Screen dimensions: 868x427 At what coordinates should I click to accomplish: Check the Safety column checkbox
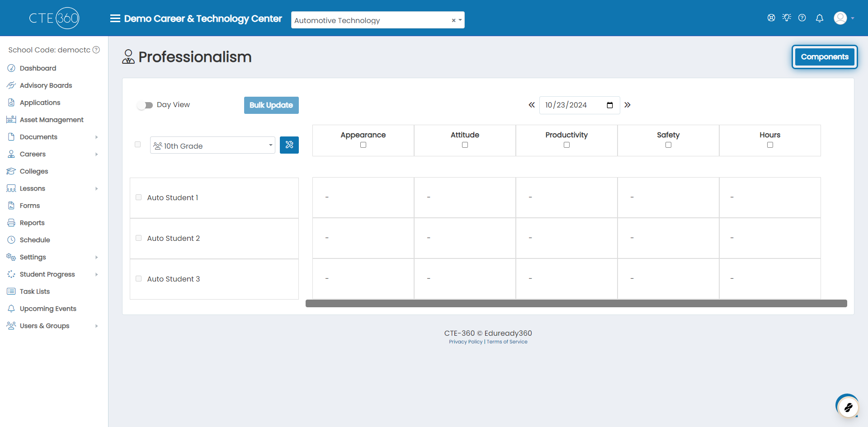pos(668,145)
